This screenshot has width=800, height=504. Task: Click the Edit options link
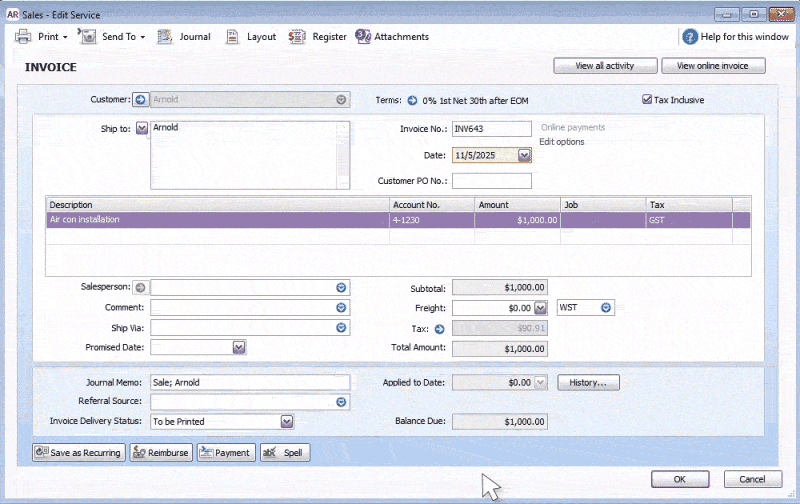click(562, 142)
